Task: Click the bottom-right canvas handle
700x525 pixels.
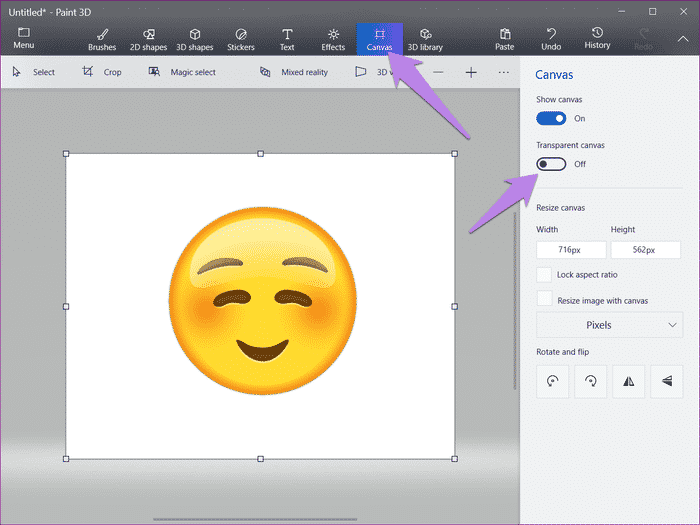Action: coord(454,459)
